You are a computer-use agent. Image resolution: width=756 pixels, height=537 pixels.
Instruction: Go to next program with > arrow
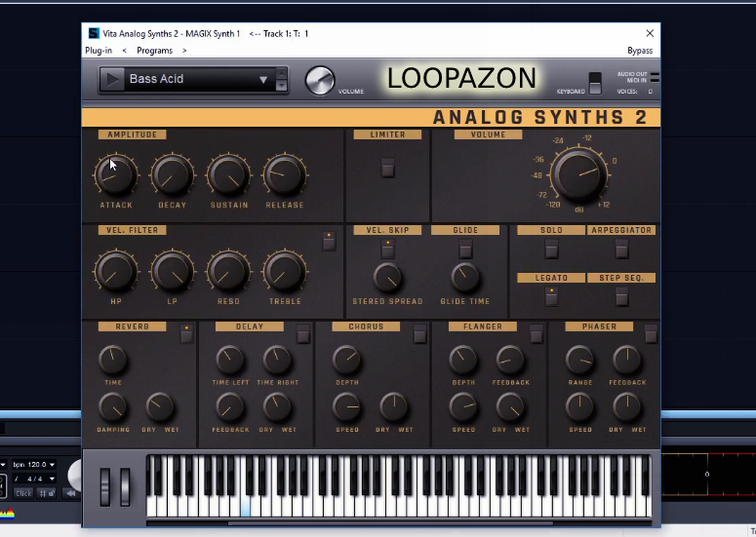(184, 51)
